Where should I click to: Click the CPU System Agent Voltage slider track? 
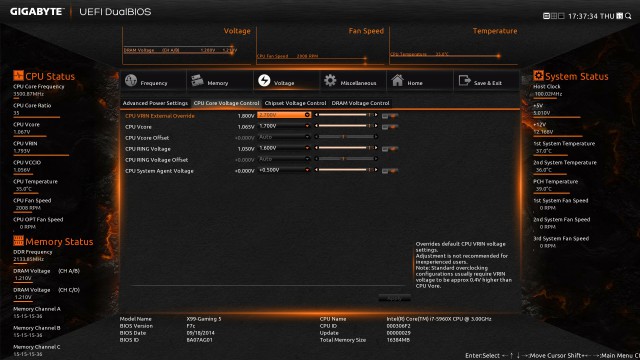click(x=346, y=170)
